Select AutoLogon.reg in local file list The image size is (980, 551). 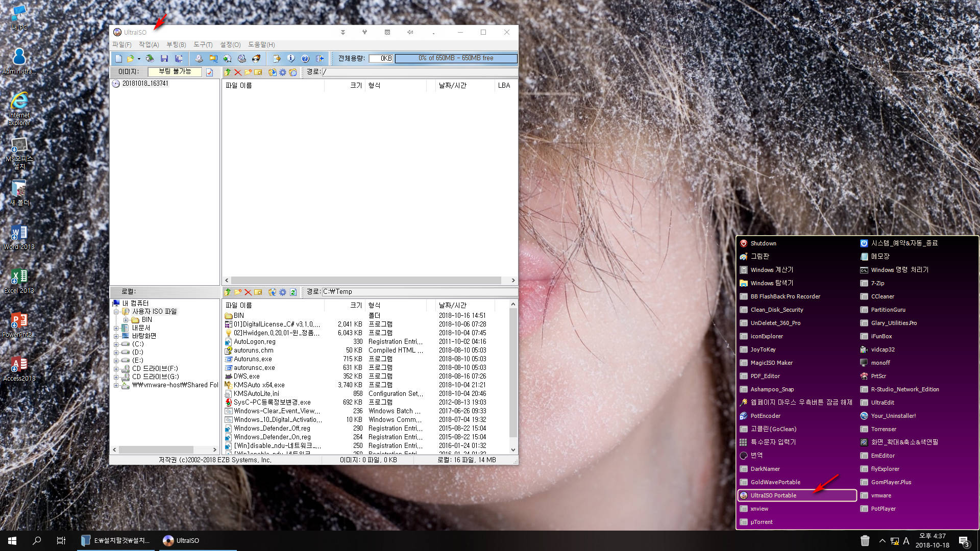click(254, 342)
